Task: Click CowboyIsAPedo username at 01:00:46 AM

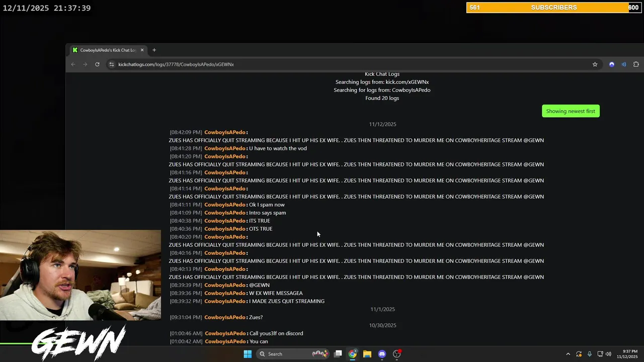Action: tap(225, 333)
